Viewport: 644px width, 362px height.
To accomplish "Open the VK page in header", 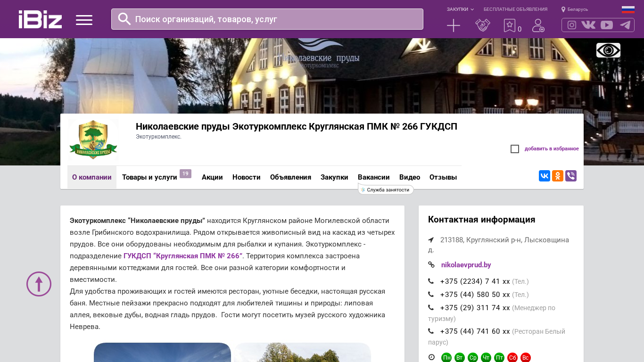I will [x=588, y=25].
